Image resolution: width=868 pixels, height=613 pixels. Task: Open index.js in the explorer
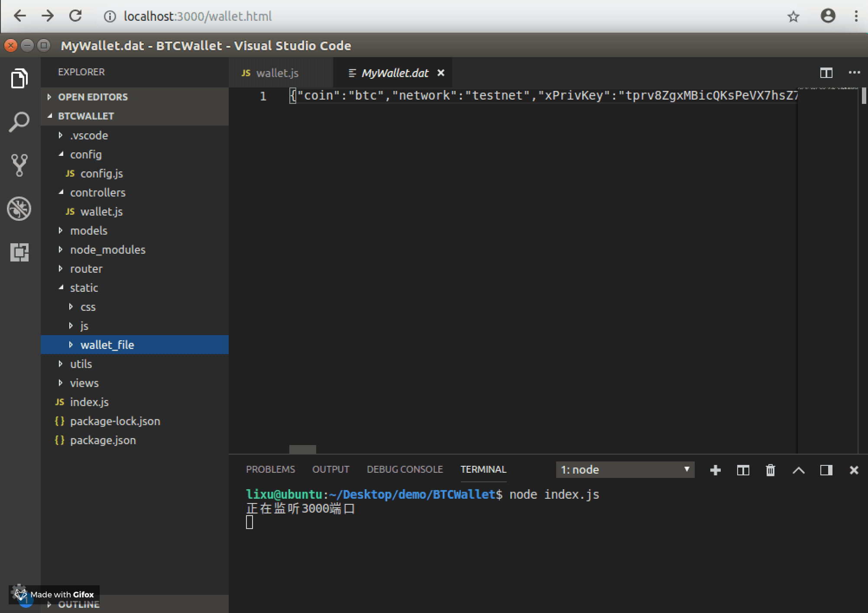135,402
